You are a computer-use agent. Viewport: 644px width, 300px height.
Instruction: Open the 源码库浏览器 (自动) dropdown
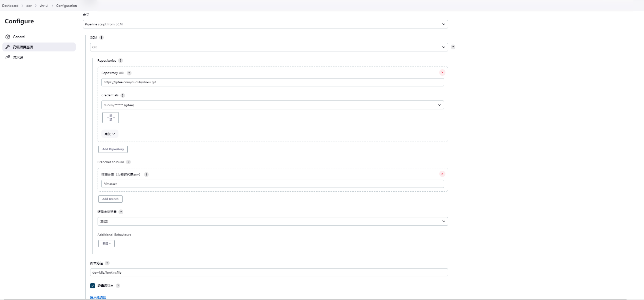273,221
